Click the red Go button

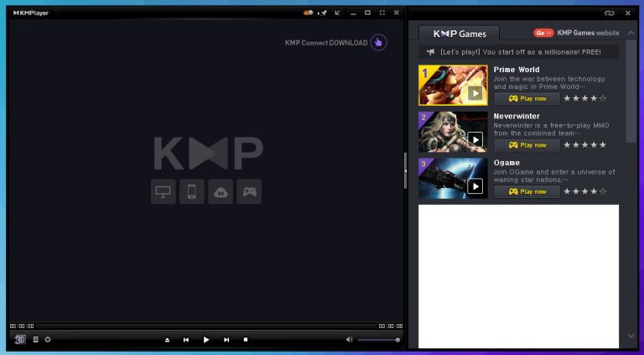tap(543, 33)
